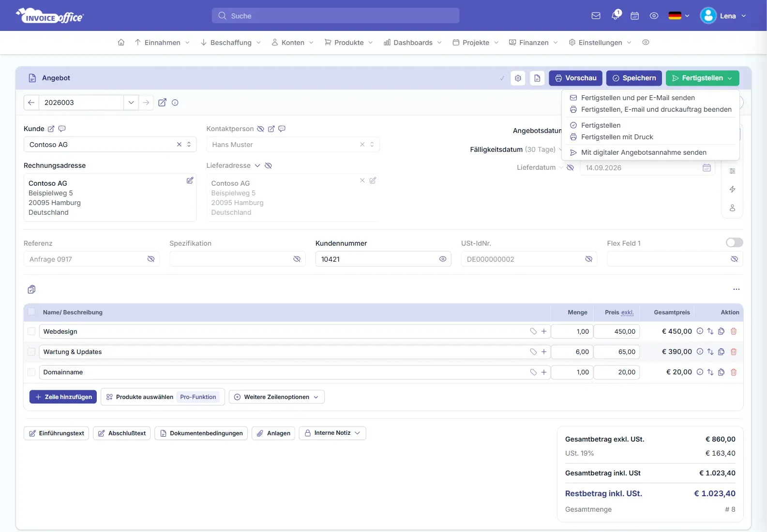Reorder the Domainname row icon
Image resolution: width=767 pixels, height=532 pixels.
point(710,372)
